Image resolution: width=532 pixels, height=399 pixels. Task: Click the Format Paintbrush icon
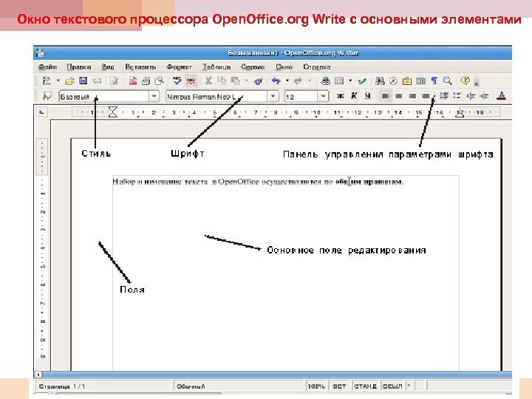[x=259, y=81]
